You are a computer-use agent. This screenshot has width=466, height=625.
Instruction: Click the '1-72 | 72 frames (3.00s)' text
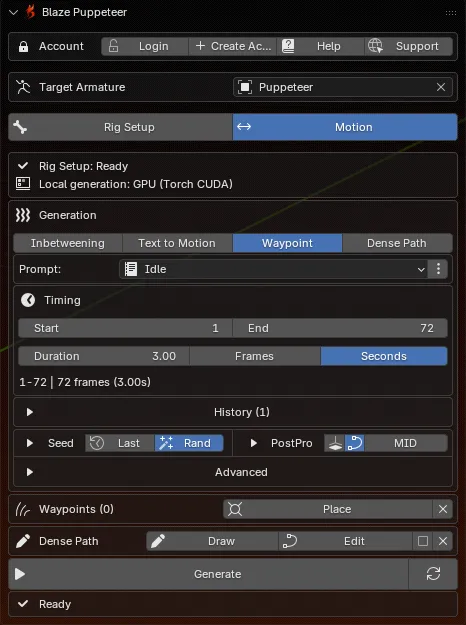click(85, 382)
